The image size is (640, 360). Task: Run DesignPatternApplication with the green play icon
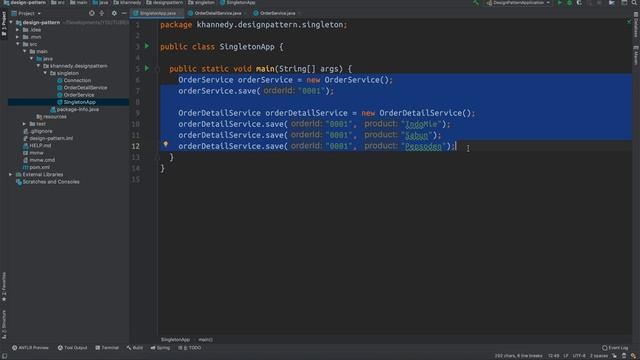[560, 3]
